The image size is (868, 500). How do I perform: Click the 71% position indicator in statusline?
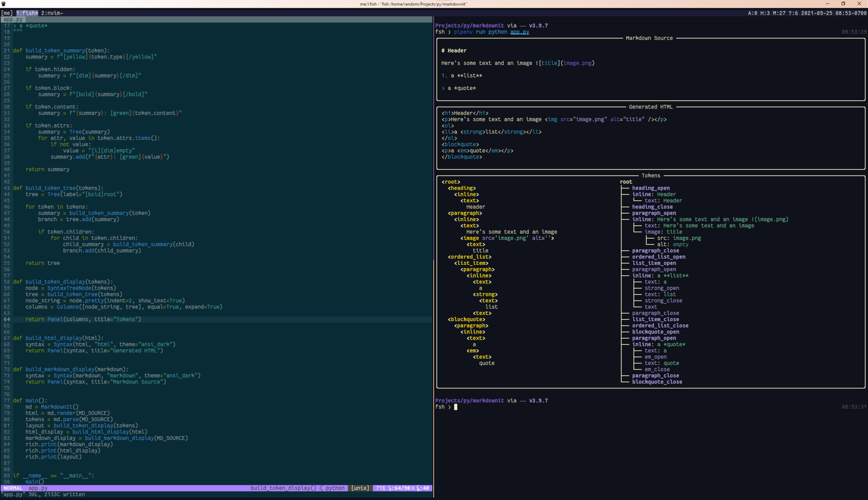[380, 488]
